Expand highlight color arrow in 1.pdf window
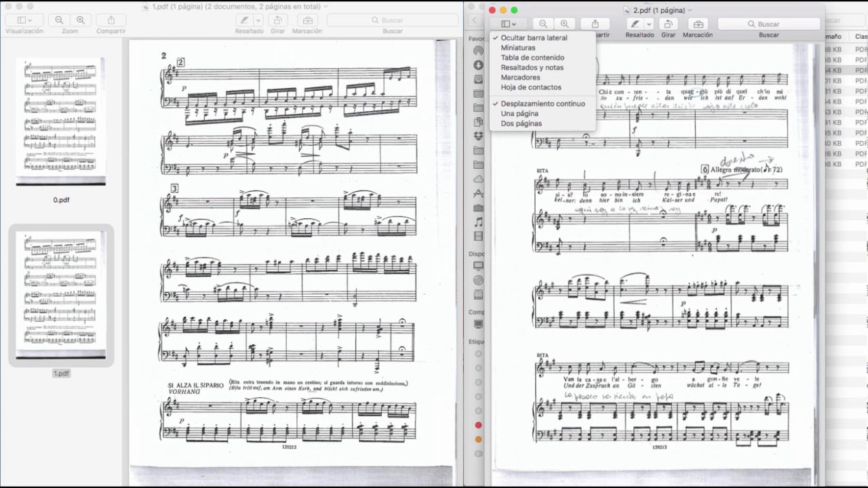Screen dimensions: 868x488 point(258,20)
